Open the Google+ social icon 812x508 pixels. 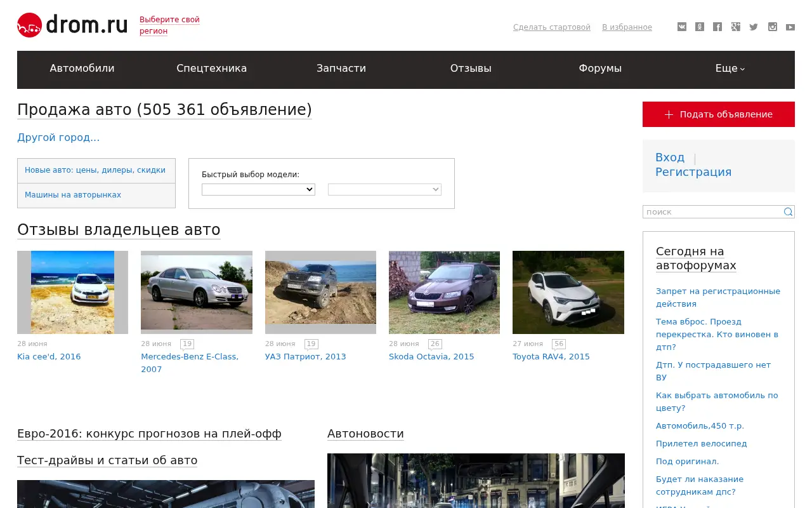pyautogui.click(x=736, y=27)
